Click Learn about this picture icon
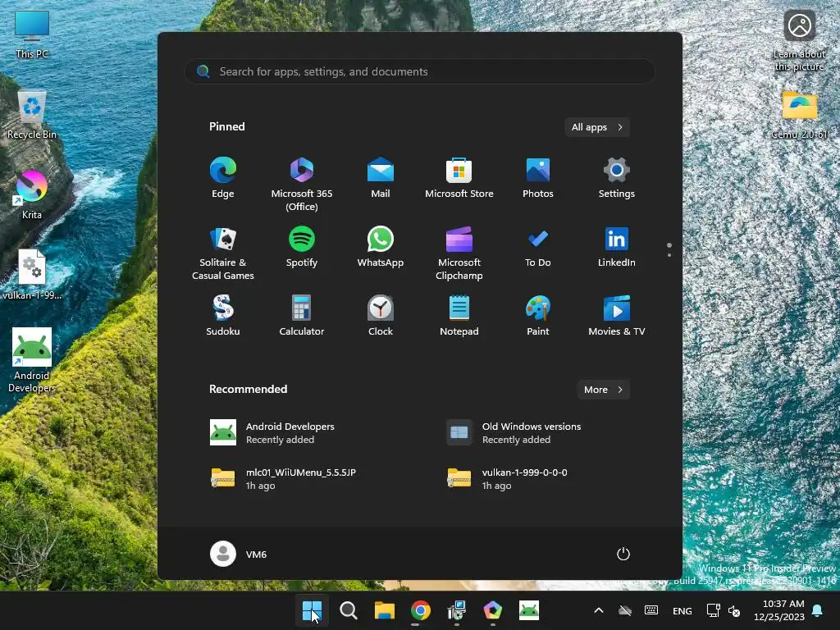Screen dimensions: 840x630 pos(799,40)
